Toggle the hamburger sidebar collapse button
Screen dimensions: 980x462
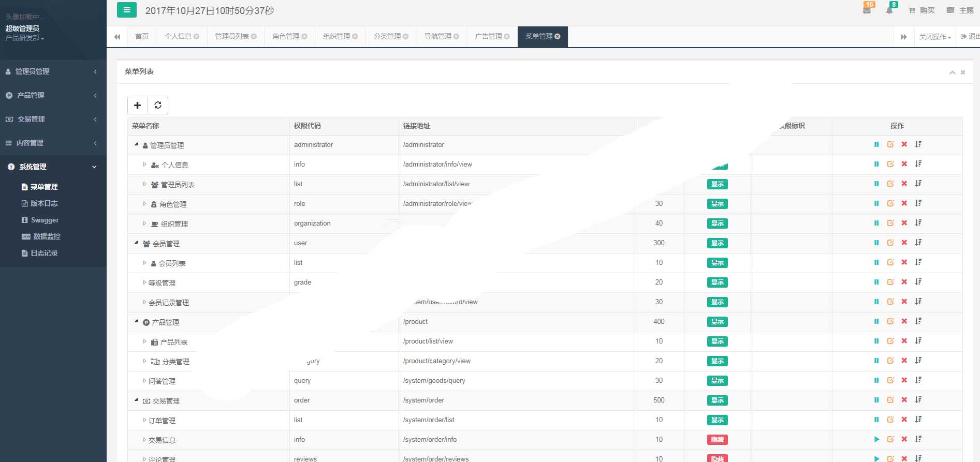(127, 10)
